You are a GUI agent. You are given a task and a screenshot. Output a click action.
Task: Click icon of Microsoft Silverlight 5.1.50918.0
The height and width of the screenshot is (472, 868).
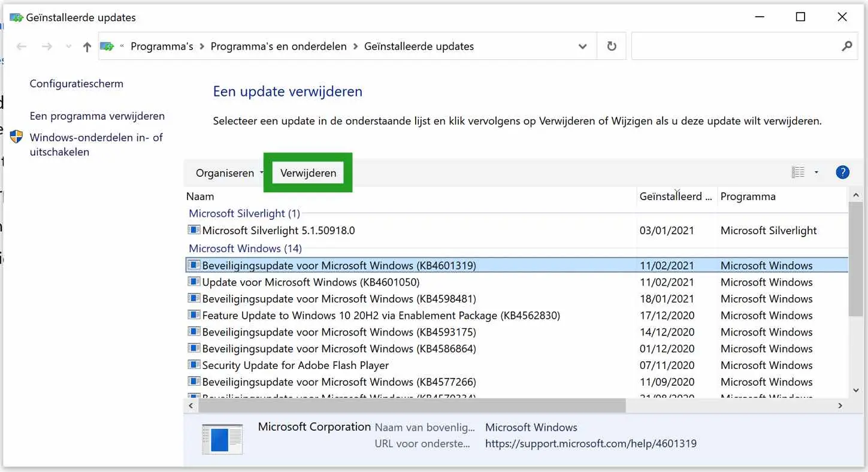tap(193, 230)
